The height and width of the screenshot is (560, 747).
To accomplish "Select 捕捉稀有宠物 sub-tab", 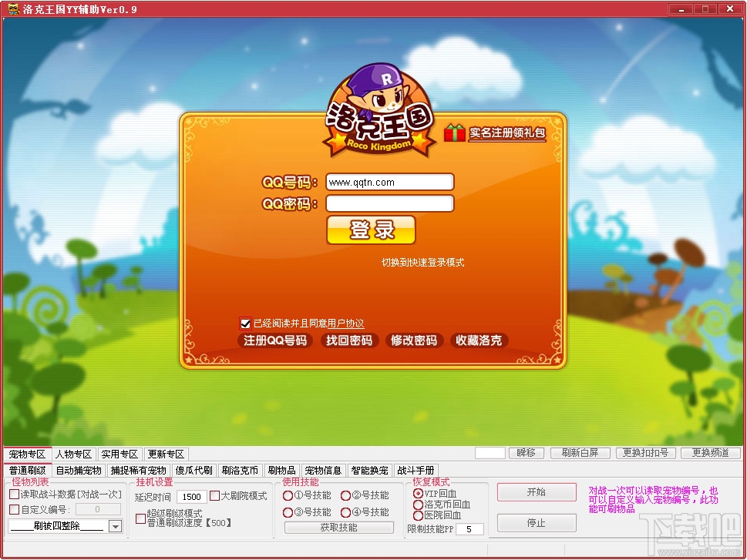I will 139,471.
